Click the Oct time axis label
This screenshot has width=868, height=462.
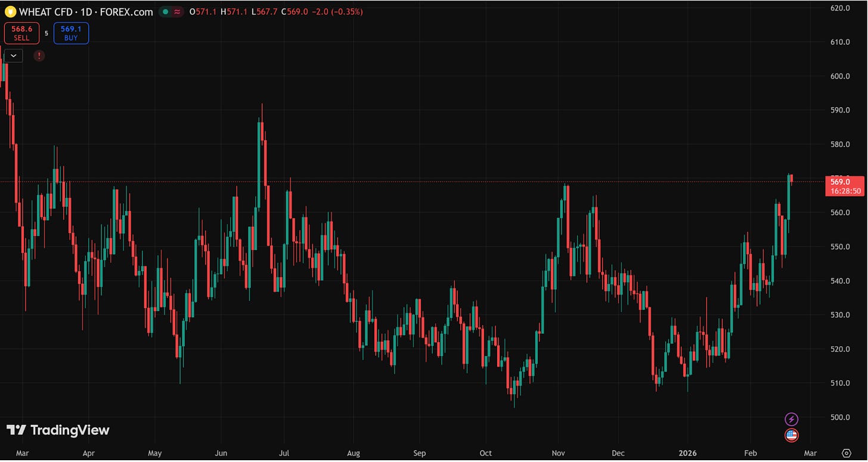(x=486, y=453)
